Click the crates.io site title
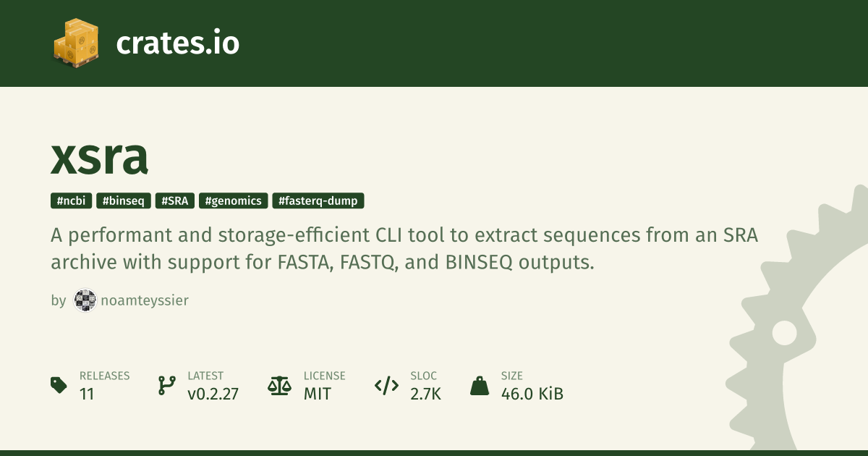868x456 pixels. pyautogui.click(x=177, y=43)
